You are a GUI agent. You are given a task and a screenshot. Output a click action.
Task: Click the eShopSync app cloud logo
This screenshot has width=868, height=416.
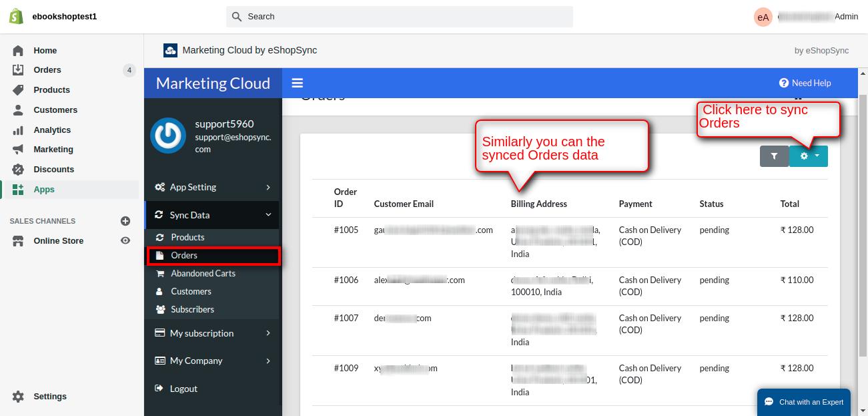click(170, 50)
